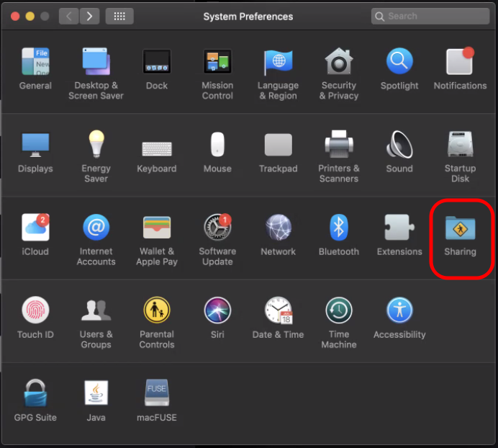The image size is (498, 448).
Task: Open the Sharing preferences pane
Action: pos(460,229)
